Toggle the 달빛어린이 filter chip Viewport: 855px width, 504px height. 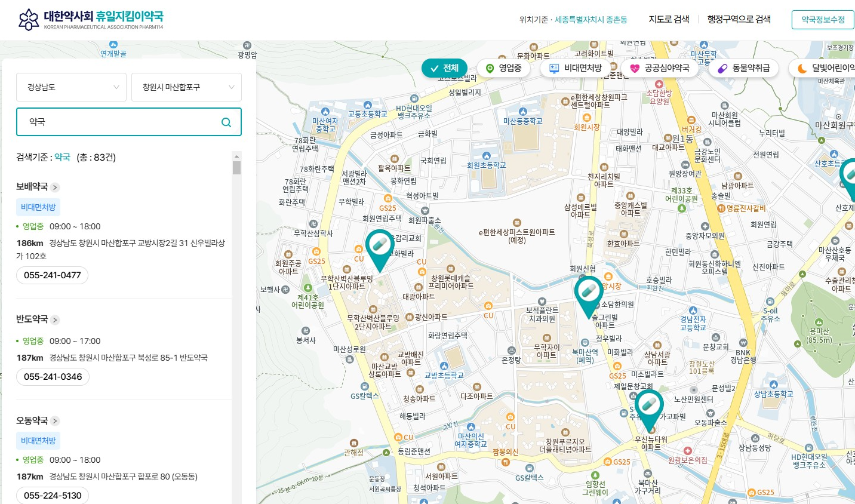pyautogui.click(x=822, y=68)
